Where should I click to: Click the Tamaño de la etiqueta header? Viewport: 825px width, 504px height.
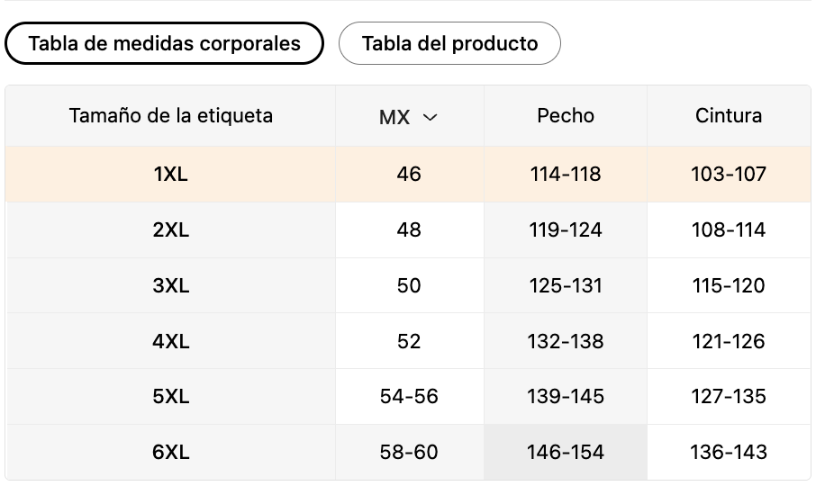171,115
